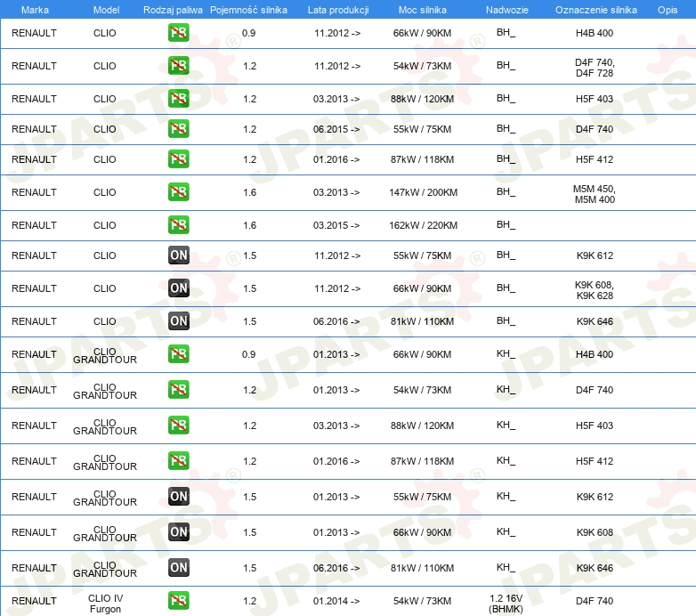Select engine code K9K 608, K9K 628
The height and width of the screenshot is (616, 696).
(595, 290)
